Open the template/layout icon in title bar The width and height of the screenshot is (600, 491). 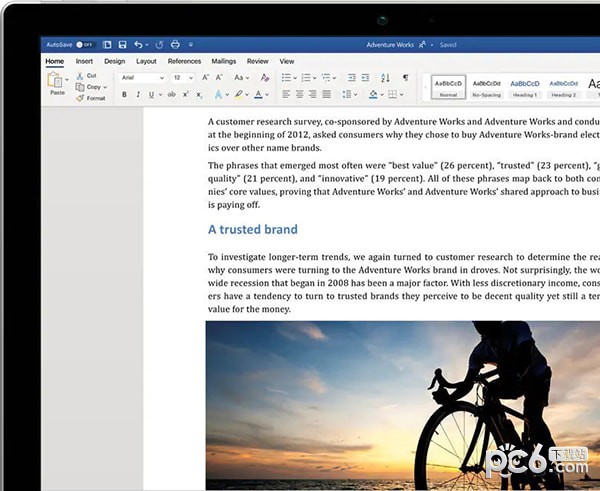point(107,45)
